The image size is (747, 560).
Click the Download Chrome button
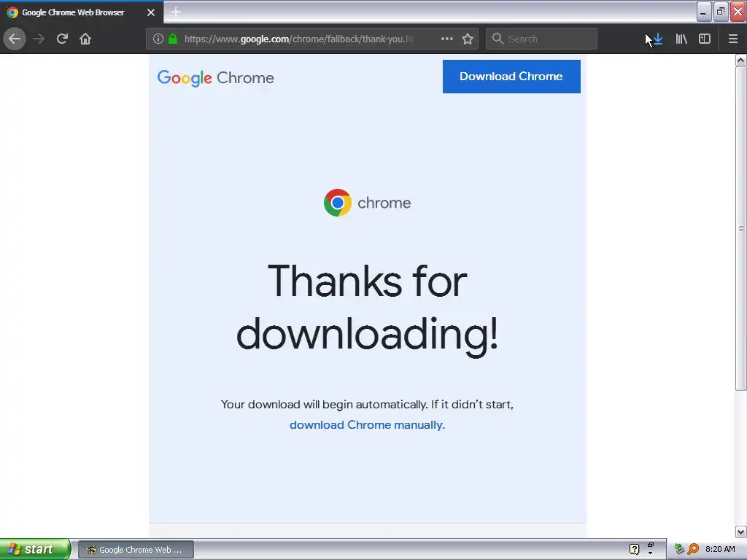tap(511, 76)
